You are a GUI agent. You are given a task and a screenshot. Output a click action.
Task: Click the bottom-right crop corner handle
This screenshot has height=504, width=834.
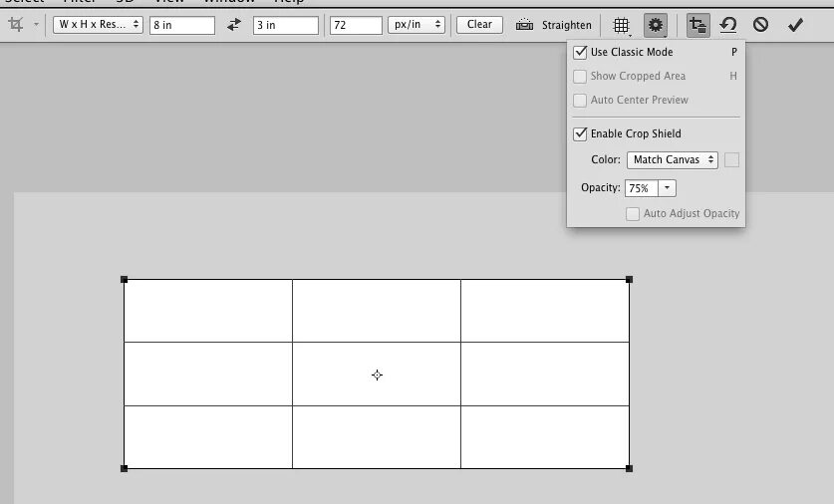tap(629, 468)
